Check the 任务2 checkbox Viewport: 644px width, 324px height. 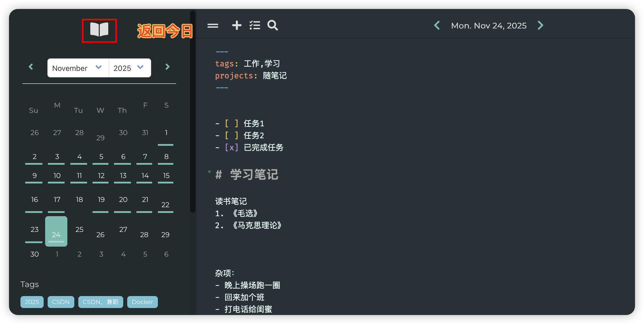[x=231, y=135]
